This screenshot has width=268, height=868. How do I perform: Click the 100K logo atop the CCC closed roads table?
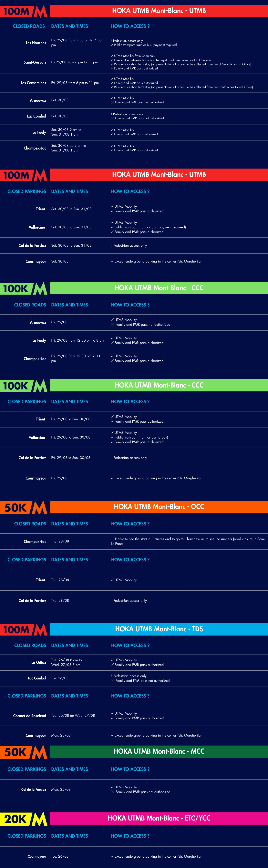24,288
